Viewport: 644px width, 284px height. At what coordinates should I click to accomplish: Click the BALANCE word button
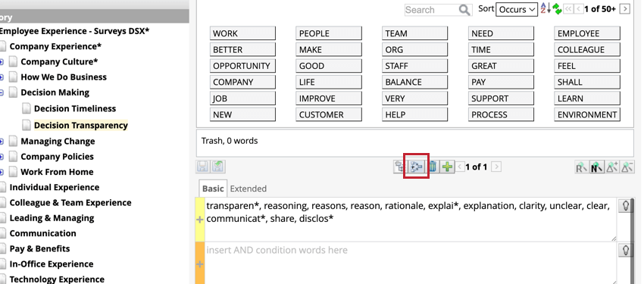click(415, 82)
